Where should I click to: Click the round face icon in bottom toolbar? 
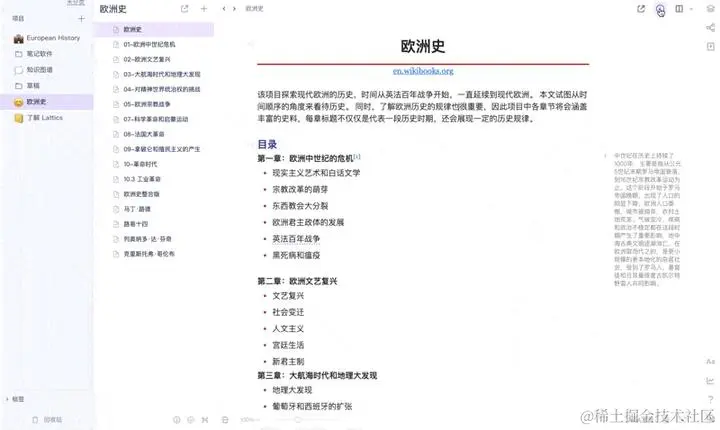(191, 420)
